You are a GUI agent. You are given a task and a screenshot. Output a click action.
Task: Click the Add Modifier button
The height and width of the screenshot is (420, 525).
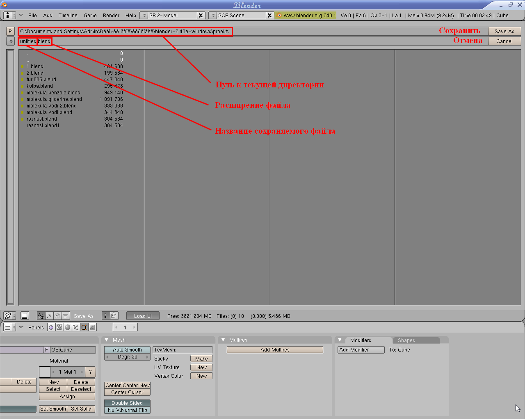point(361,350)
